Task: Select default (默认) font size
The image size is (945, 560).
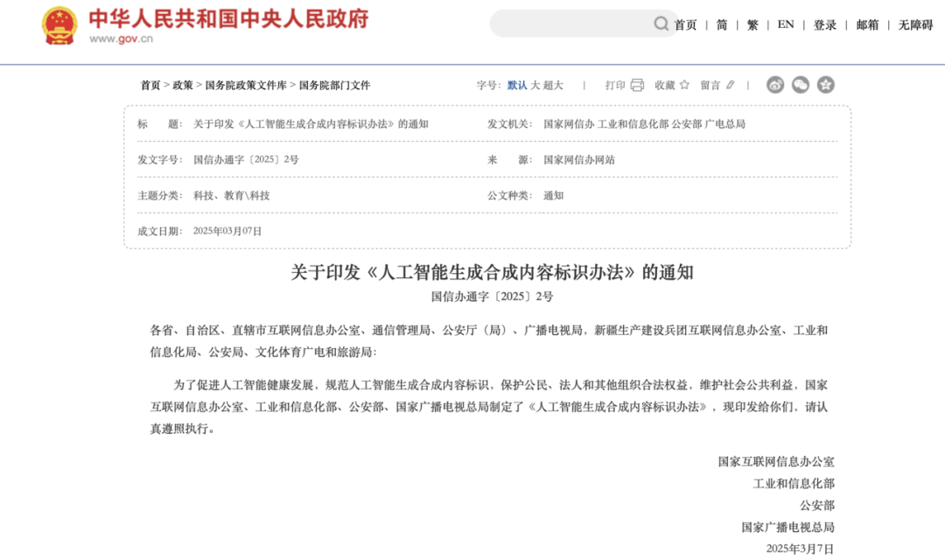Action: 517,85
